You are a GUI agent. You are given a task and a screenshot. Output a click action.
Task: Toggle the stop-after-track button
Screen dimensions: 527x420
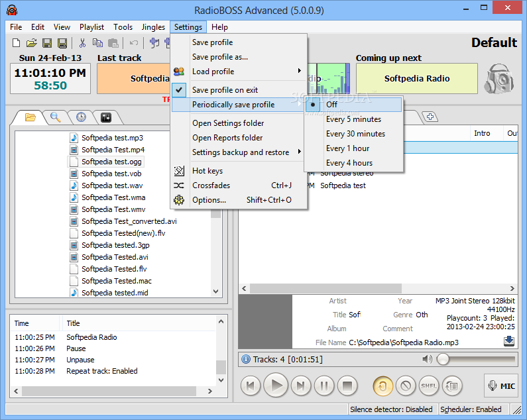(x=406, y=386)
